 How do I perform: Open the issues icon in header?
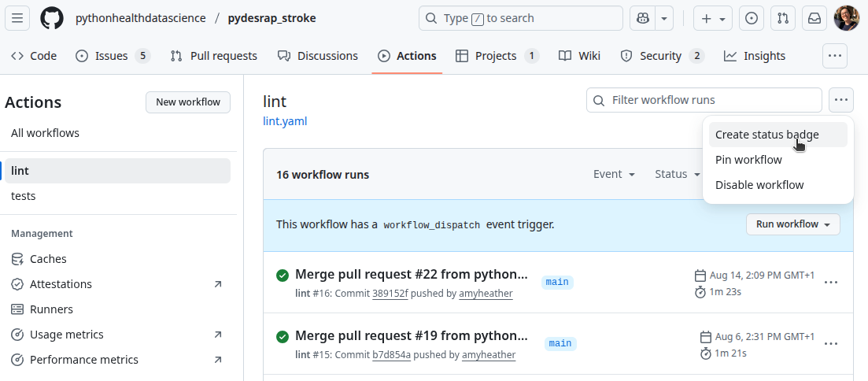click(x=752, y=18)
